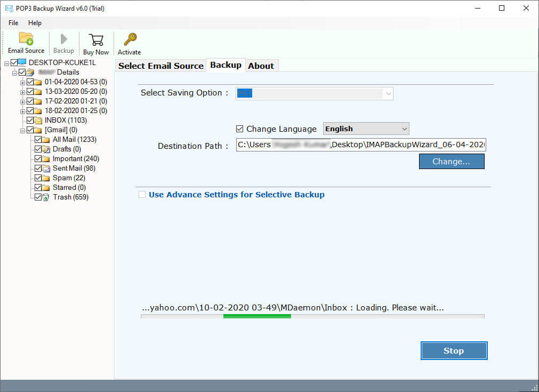This screenshot has height=392, width=539.
Task: Select the Starred (0) tree row text
Action: (69, 188)
